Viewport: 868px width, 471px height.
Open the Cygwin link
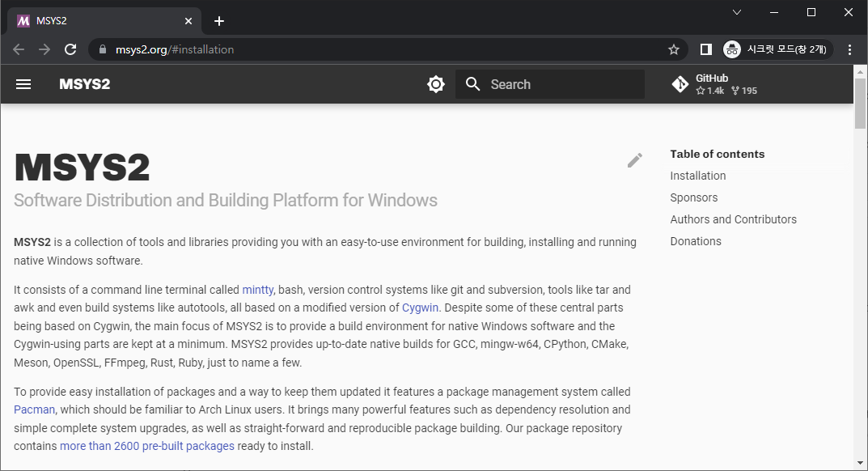420,308
